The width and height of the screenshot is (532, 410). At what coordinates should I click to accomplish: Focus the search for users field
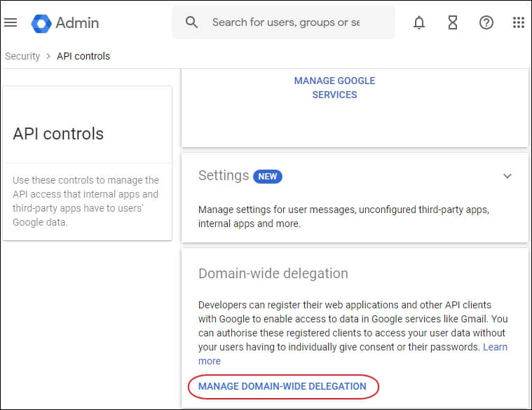click(x=283, y=22)
